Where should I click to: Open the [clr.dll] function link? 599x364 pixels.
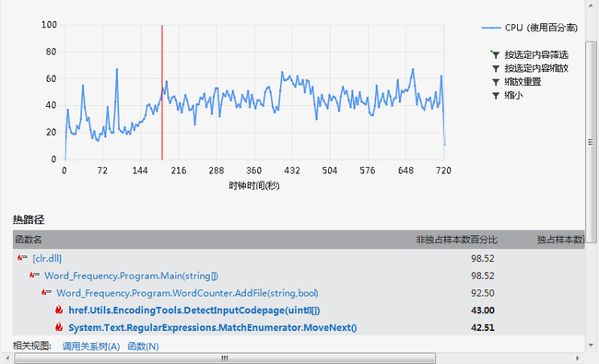pyautogui.click(x=47, y=259)
